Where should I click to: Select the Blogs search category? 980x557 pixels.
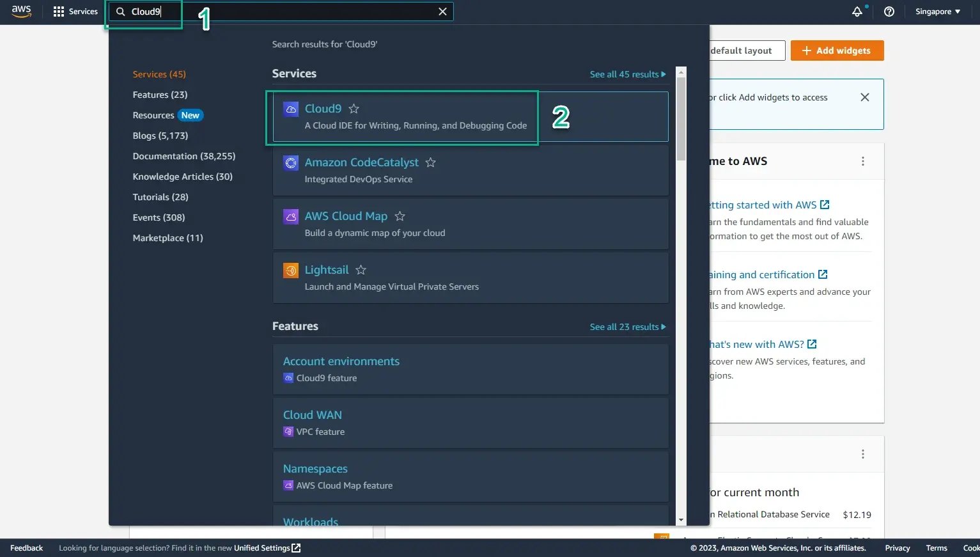[x=160, y=135]
